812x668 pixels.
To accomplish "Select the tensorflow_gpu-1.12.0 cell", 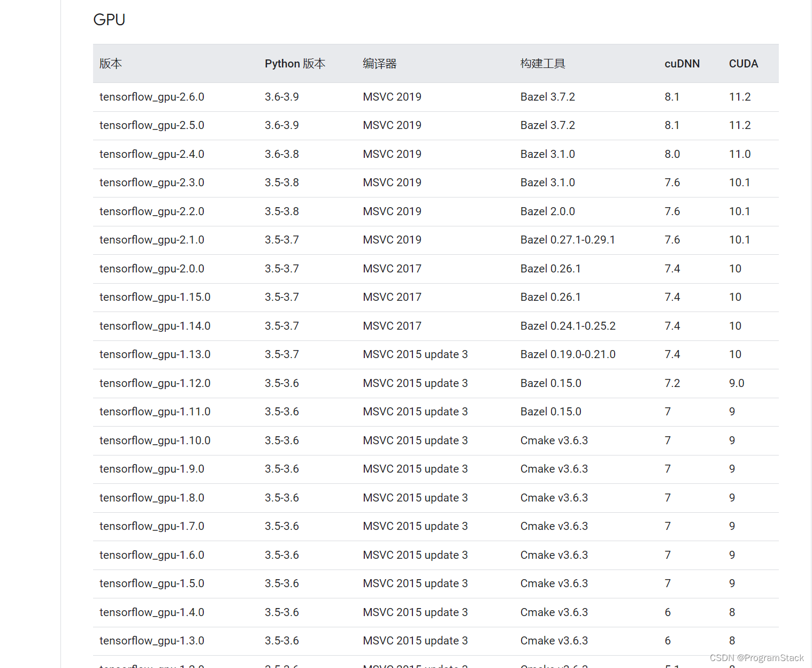I will 155,383.
